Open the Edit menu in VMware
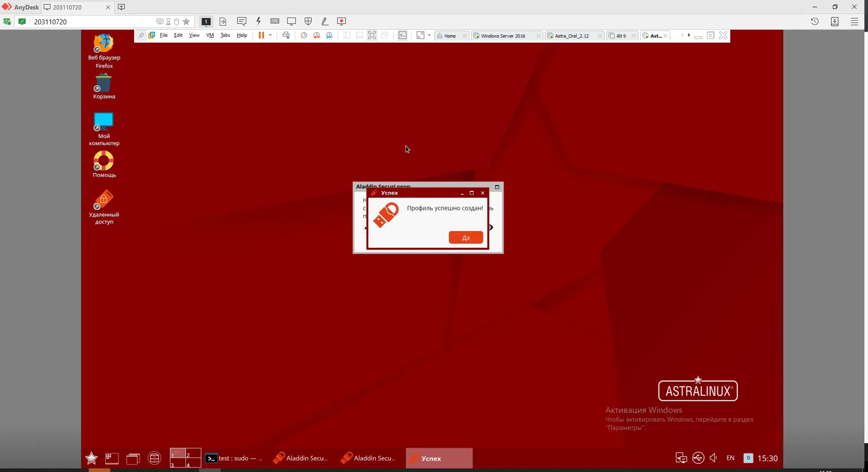868x472 pixels. (x=178, y=36)
